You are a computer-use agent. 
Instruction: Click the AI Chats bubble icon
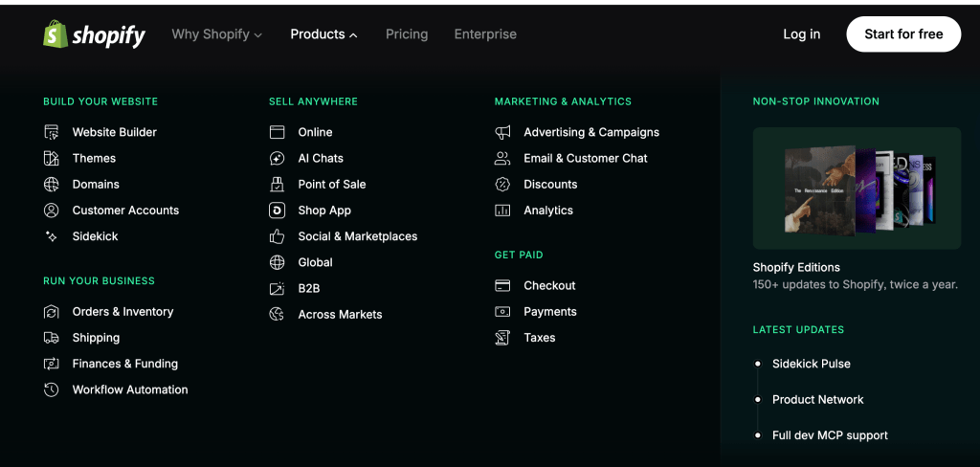(x=277, y=158)
